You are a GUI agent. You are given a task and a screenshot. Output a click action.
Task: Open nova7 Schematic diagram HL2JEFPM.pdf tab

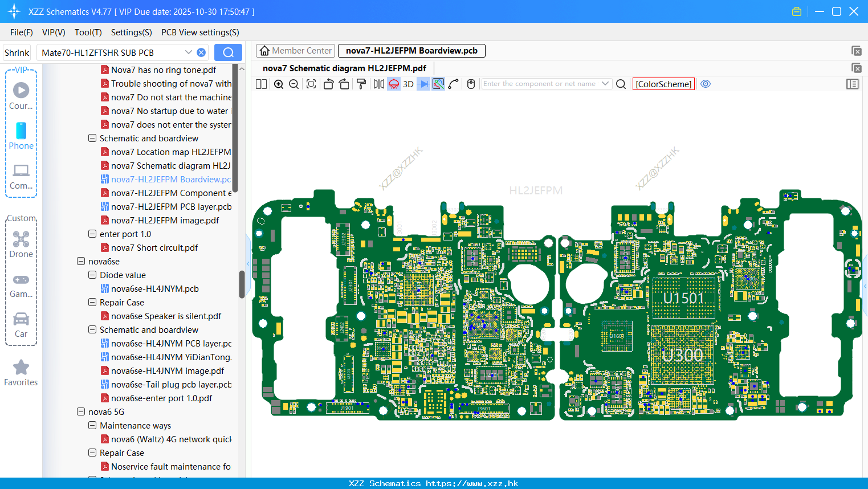(344, 68)
